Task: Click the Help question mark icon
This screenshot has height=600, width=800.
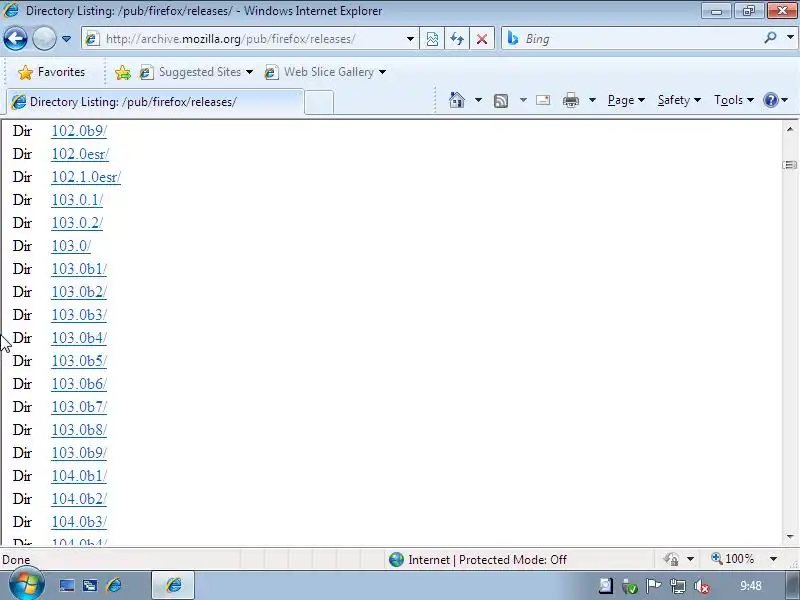Action: (x=770, y=100)
